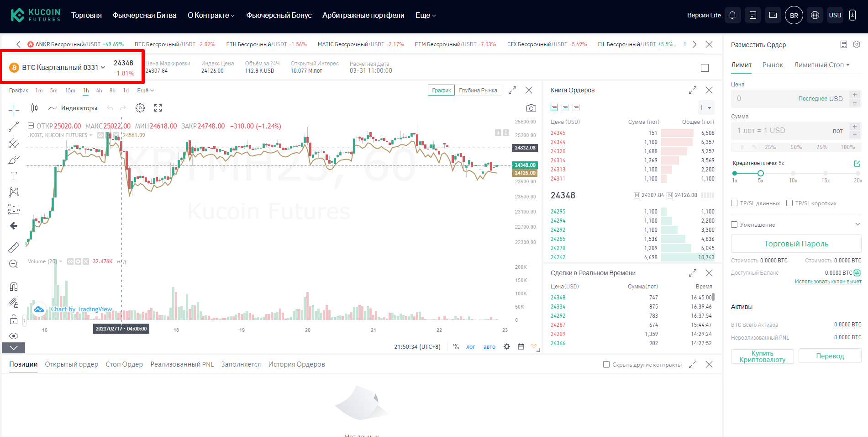Take a chart snapshot with camera icon

point(531,108)
